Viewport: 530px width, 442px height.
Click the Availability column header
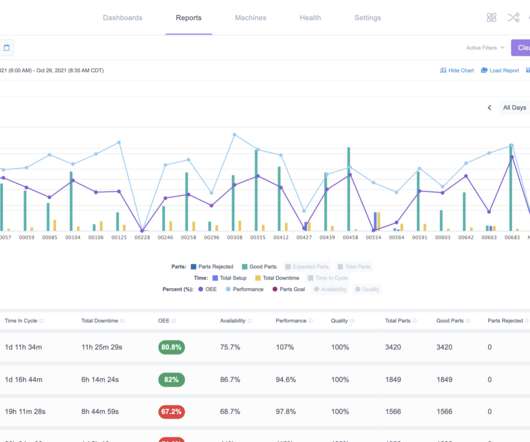[233, 321]
